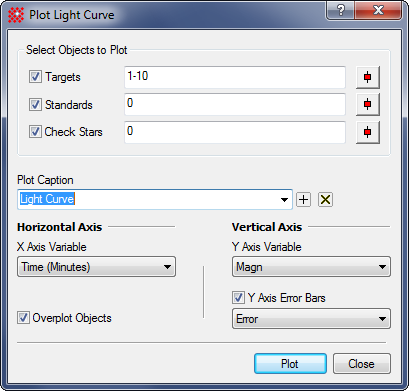Open help with the question mark button
This screenshot has height=391, width=409.
click(340, 11)
